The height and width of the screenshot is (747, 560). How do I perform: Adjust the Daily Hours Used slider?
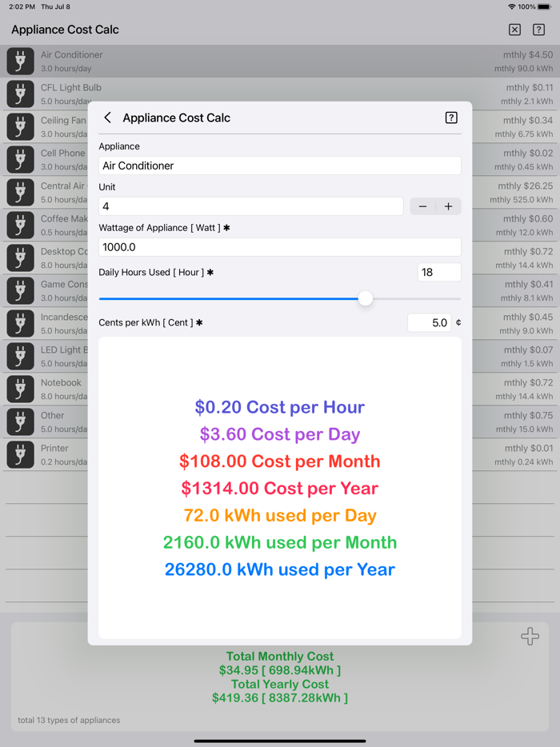click(366, 298)
